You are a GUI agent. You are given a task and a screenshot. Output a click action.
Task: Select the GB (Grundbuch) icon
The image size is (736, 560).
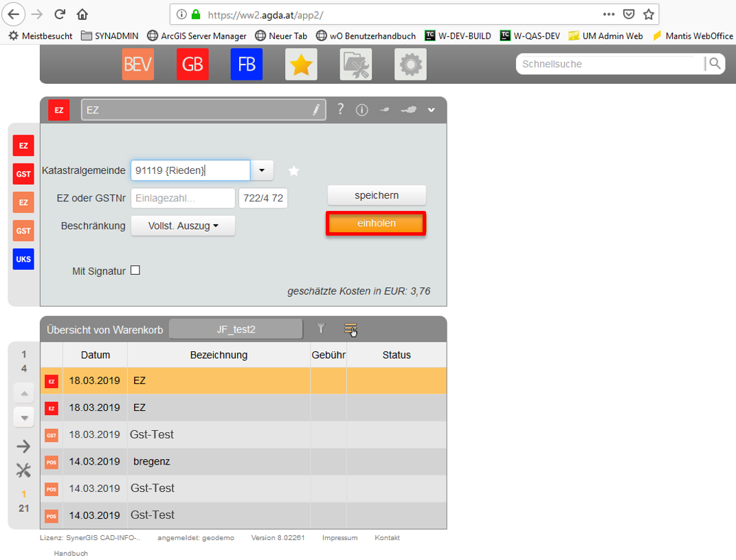click(192, 64)
